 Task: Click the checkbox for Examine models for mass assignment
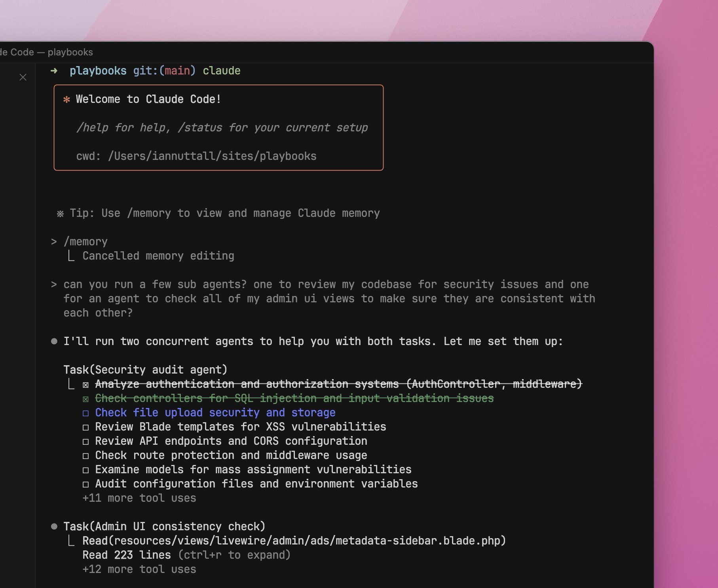pyautogui.click(x=85, y=470)
